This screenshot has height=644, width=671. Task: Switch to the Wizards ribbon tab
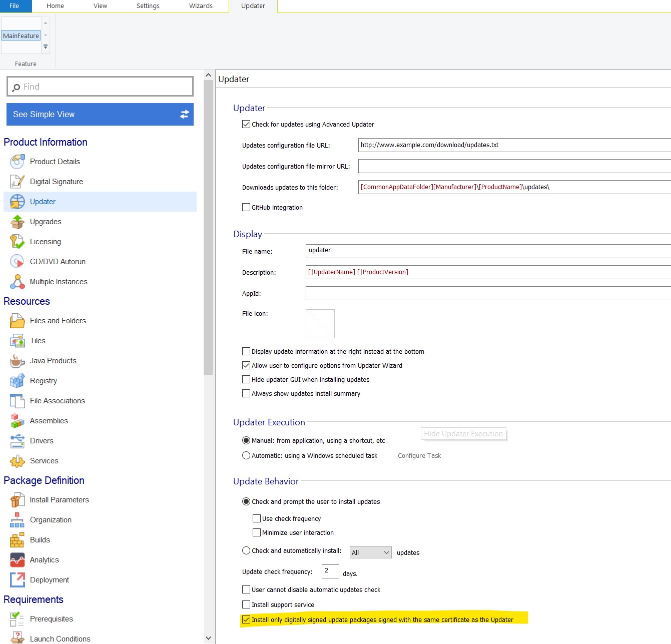(x=201, y=6)
